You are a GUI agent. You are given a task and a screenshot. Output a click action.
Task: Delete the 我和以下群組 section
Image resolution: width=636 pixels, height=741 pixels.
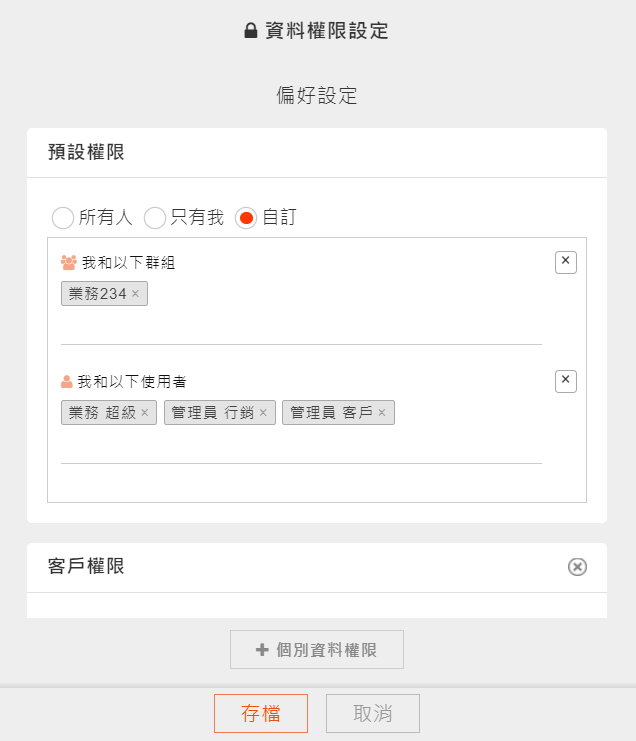(566, 262)
